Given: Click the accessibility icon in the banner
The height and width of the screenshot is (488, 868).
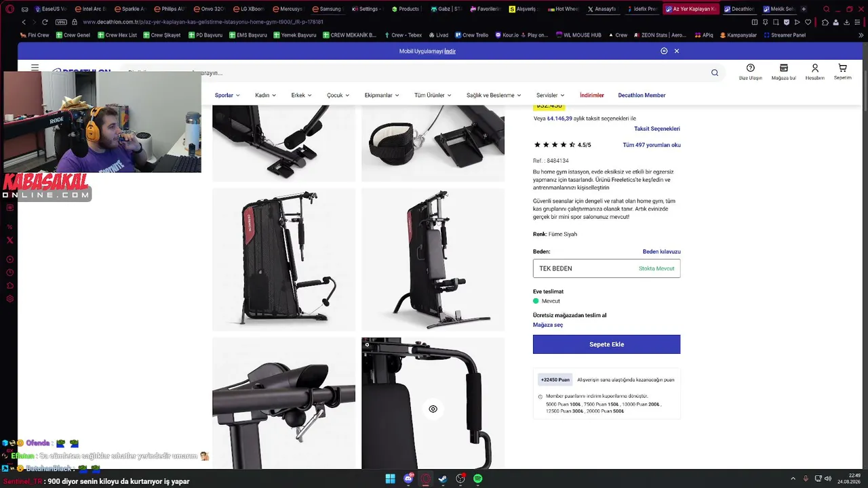Looking at the screenshot, I should (x=664, y=51).
